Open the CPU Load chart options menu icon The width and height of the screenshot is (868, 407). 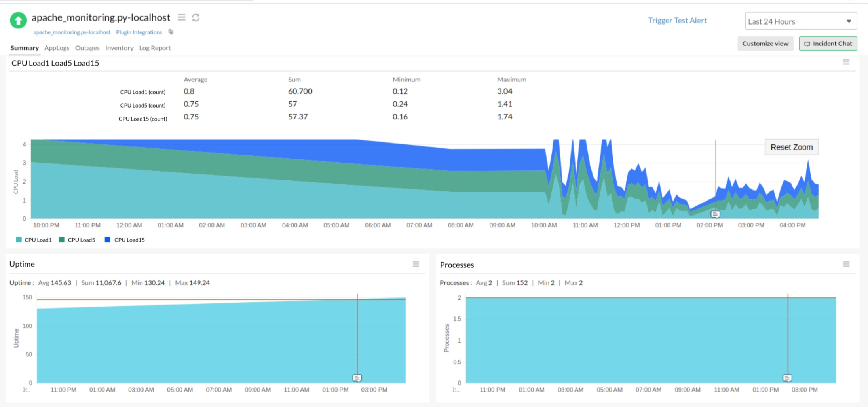pyautogui.click(x=847, y=62)
